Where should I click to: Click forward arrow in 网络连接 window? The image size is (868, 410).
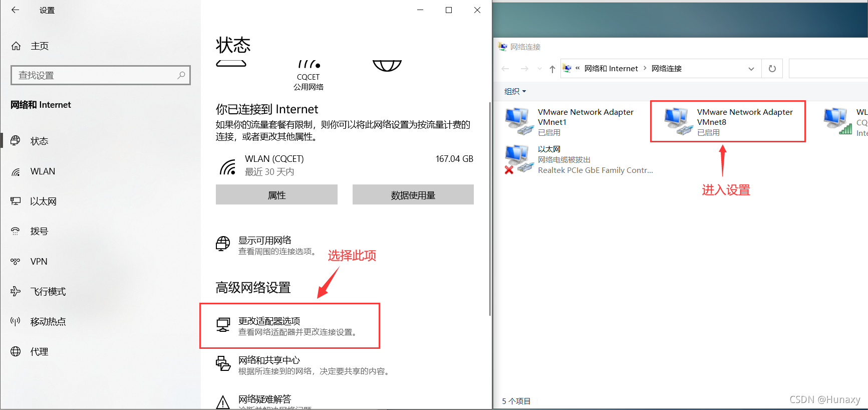coord(524,69)
